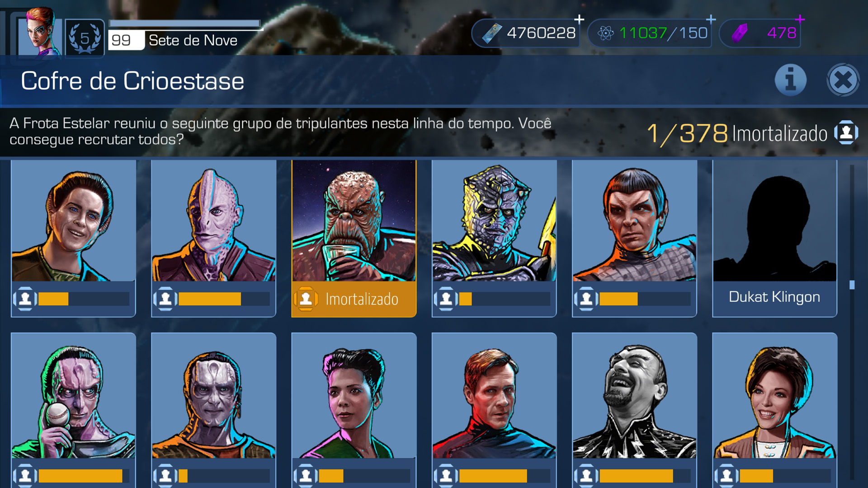The height and width of the screenshot is (488, 868).
Task: Select the Cardassian holding baseball card
Action: (x=74, y=410)
